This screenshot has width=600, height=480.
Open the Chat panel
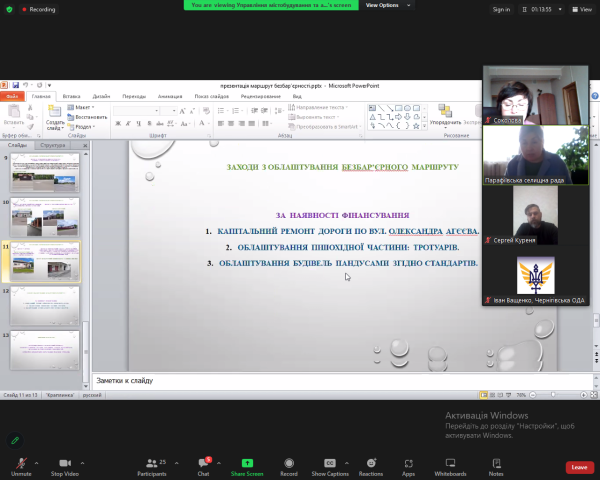[203, 464]
